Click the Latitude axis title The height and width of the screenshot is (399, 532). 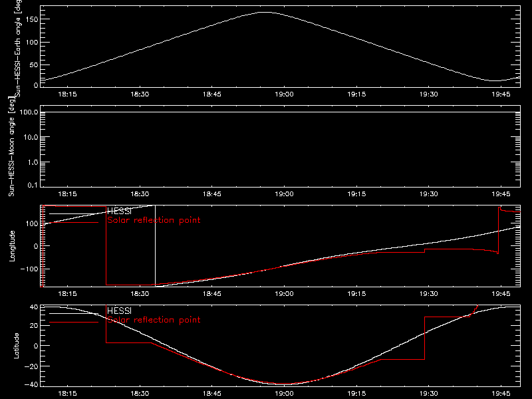click(x=16, y=346)
